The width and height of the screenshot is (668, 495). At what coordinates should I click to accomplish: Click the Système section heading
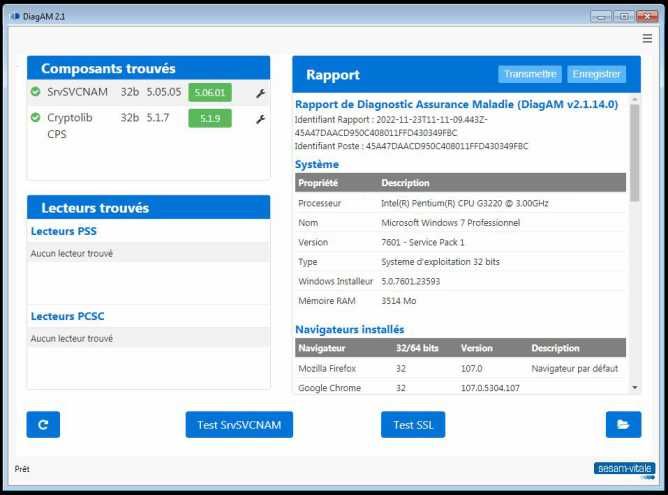click(x=317, y=164)
